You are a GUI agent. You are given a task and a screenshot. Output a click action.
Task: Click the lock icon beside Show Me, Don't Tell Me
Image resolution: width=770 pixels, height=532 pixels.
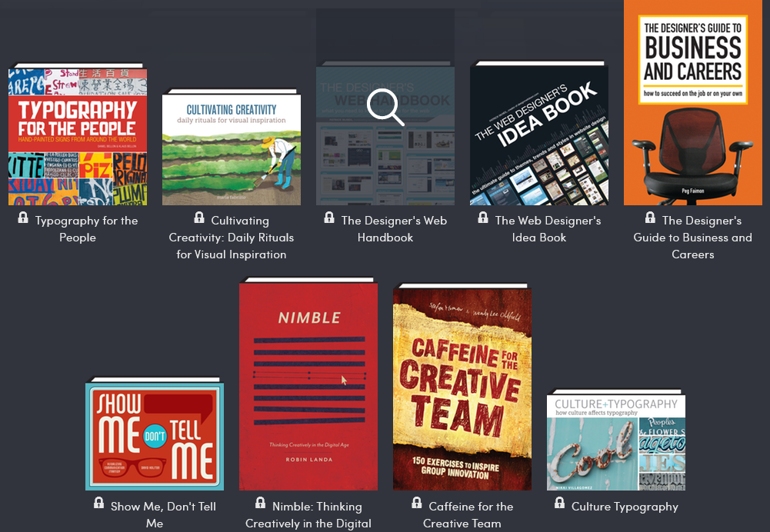pyautogui.click(x=98, y=503)
